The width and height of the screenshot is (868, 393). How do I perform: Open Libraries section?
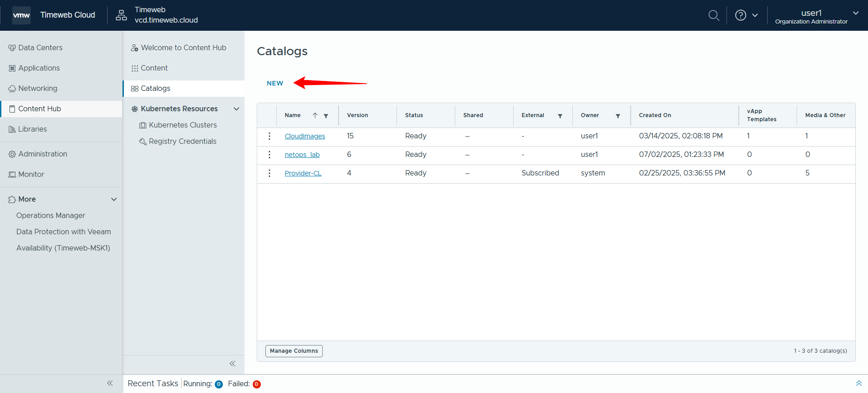pos(32,129)
